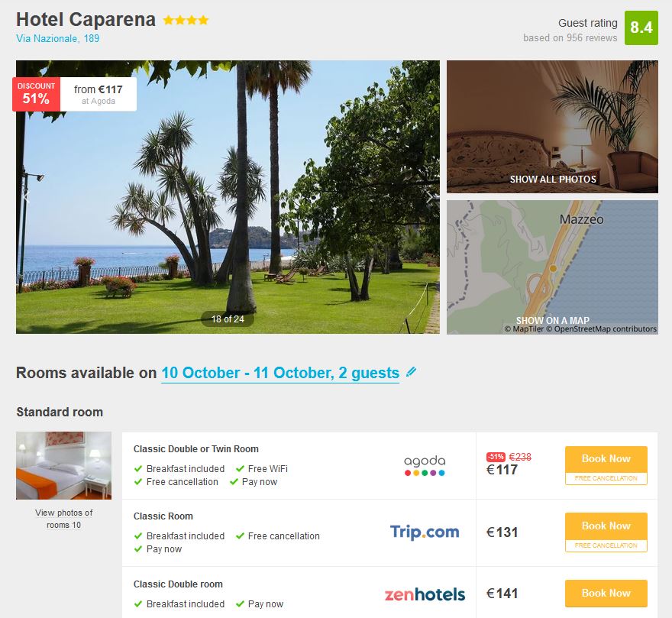Book the €141 zenhotels room

tap(606, 593)
